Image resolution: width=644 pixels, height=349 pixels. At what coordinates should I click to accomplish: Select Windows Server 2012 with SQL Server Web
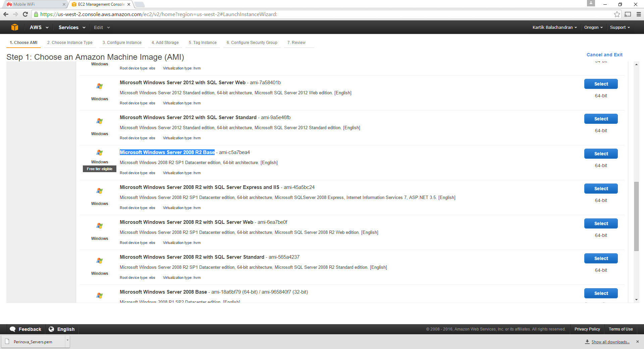pyautogui.click(x=601, y=84)
